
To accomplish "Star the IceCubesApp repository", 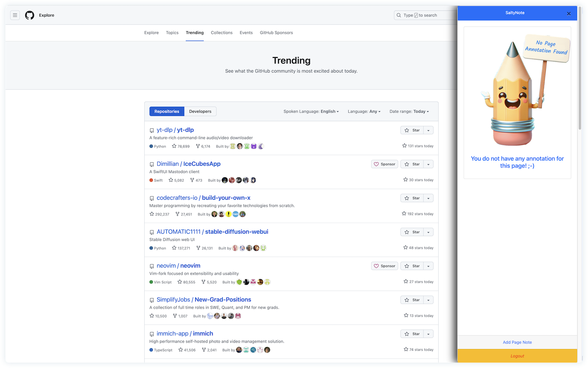I will click(x=413, y=164).
